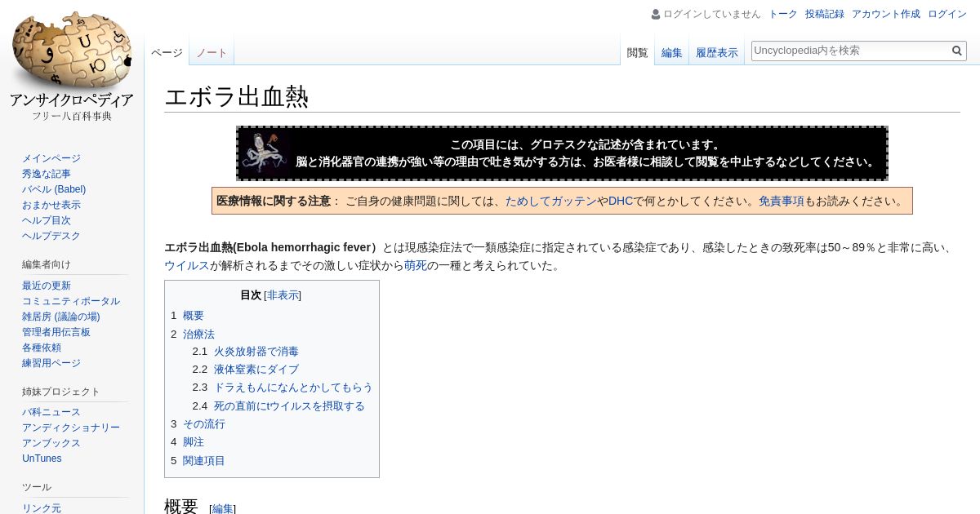Open ヘルプ目次 sidebar link

pyautogui.click(x=47, y=220)
